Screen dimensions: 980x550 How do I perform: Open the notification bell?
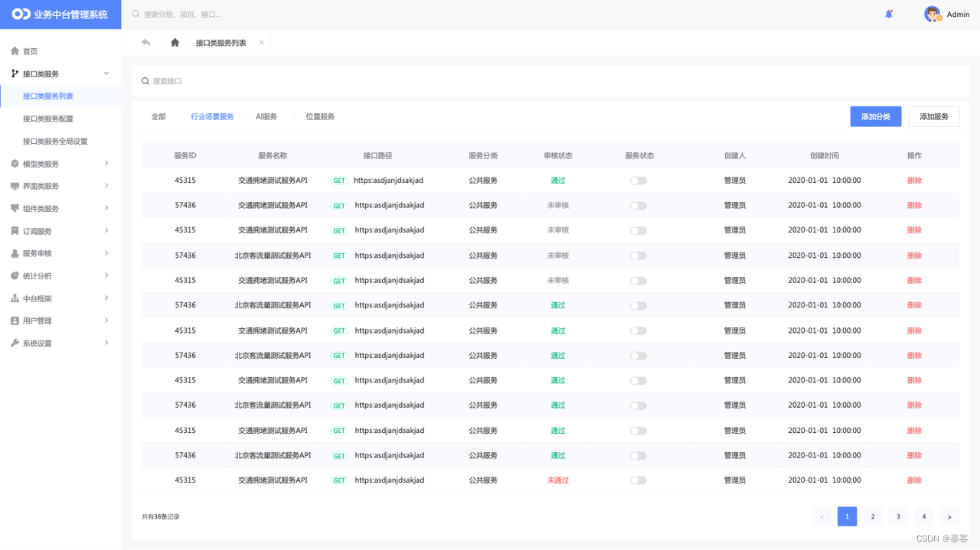pos(889,14)
